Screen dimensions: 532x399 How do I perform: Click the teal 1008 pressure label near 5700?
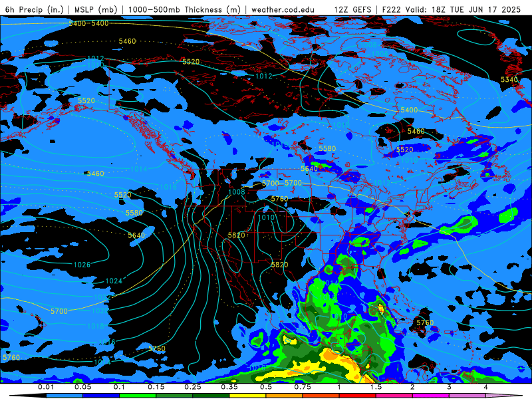[237, 192]
